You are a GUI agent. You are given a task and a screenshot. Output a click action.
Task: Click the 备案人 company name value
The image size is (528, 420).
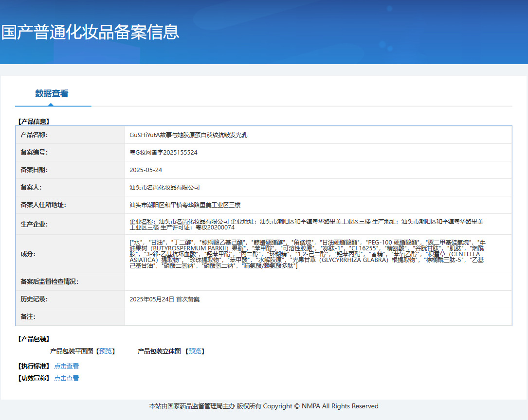click(165, 188)
